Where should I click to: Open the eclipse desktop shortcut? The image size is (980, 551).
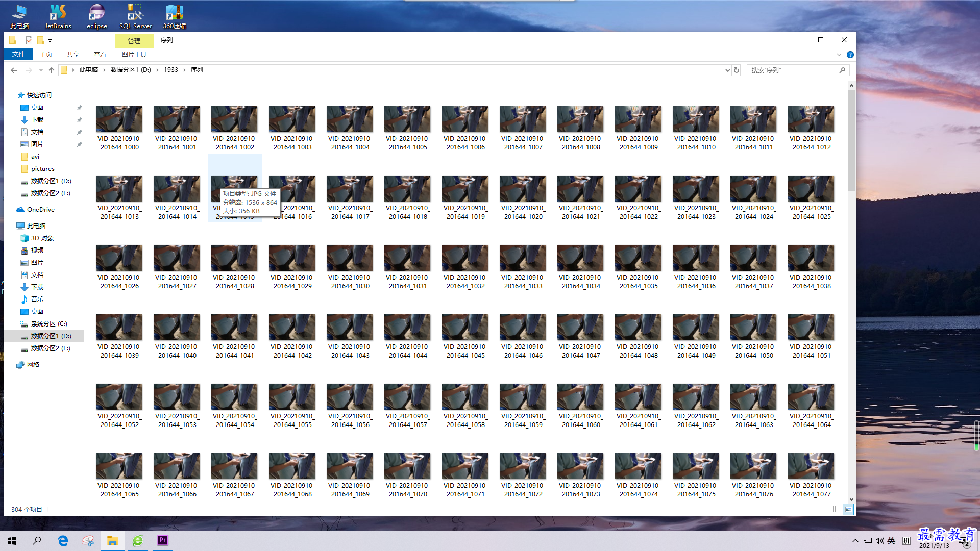tap(96, 16)
